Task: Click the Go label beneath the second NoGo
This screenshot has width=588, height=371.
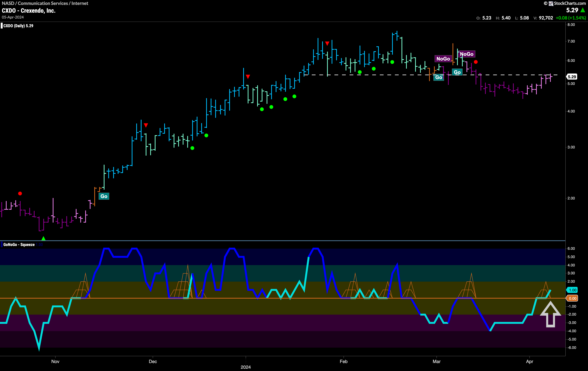Action: (x=457, y=72)
